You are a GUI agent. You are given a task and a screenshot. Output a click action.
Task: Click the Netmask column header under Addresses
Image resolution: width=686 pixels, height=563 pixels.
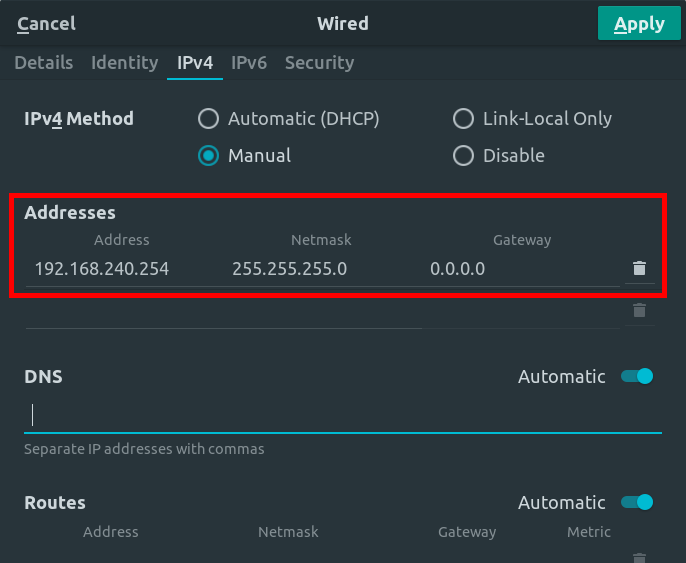(321, 240)
